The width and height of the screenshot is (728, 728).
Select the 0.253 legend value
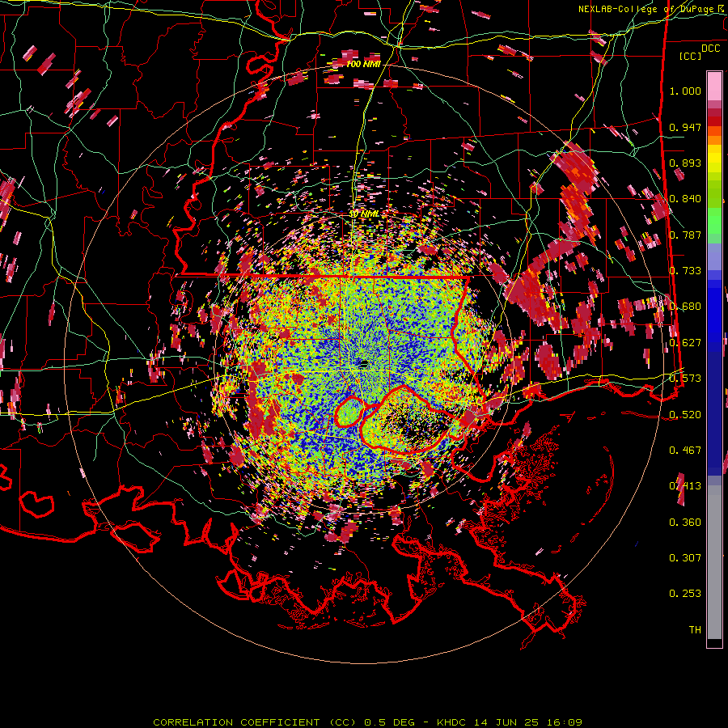(x=685, y=594)
